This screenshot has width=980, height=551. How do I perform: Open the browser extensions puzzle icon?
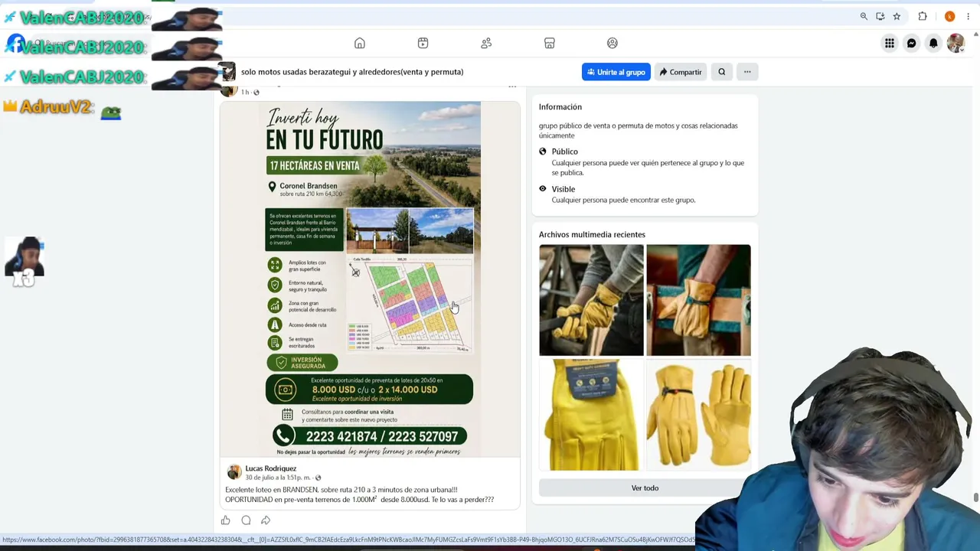click(923, 16)
